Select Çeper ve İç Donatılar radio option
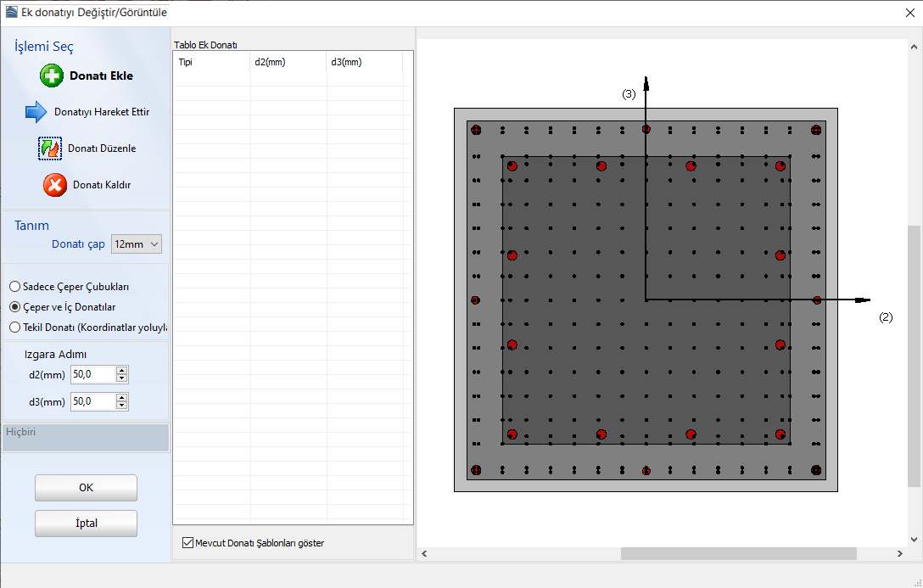923x588 pixels. [14, 307]
